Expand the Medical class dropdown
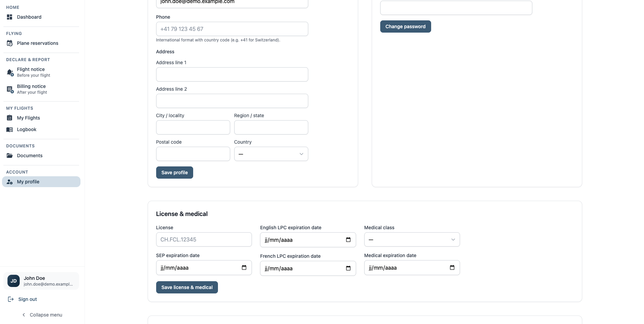The width and height of the screenshot is (644, 324). [412, 239]
